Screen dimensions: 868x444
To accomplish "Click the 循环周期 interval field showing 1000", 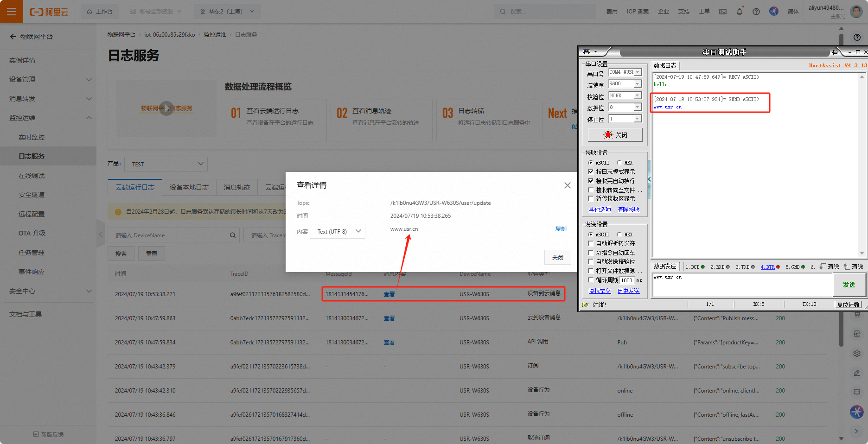I will point(626,280).
